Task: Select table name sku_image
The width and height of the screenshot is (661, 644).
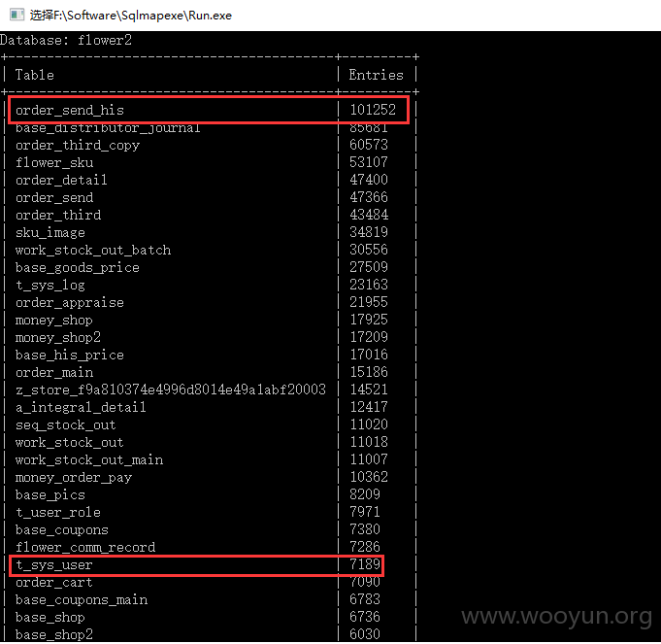Action: point(50,232)
